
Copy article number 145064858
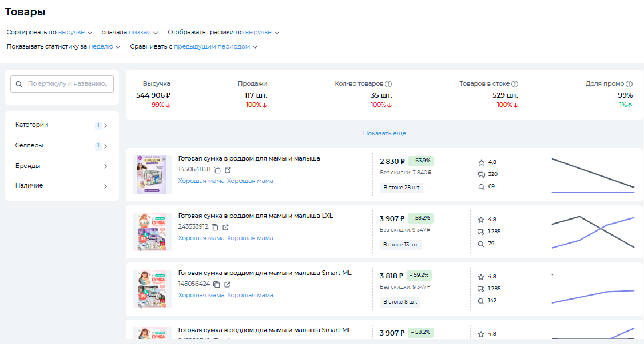pos(217,170)
